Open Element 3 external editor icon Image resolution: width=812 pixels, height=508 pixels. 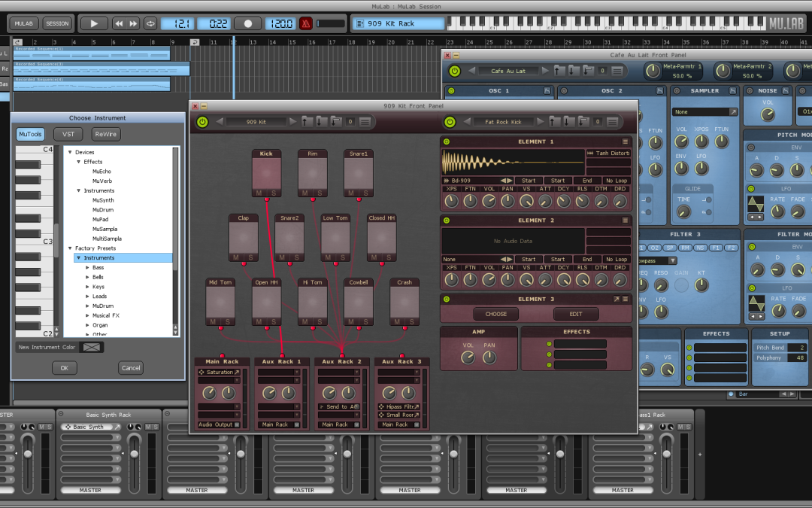click(617, 299)
